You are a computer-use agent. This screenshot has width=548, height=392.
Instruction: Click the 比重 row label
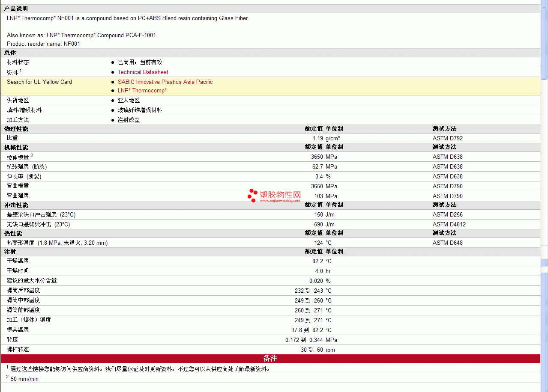point(12,138)
